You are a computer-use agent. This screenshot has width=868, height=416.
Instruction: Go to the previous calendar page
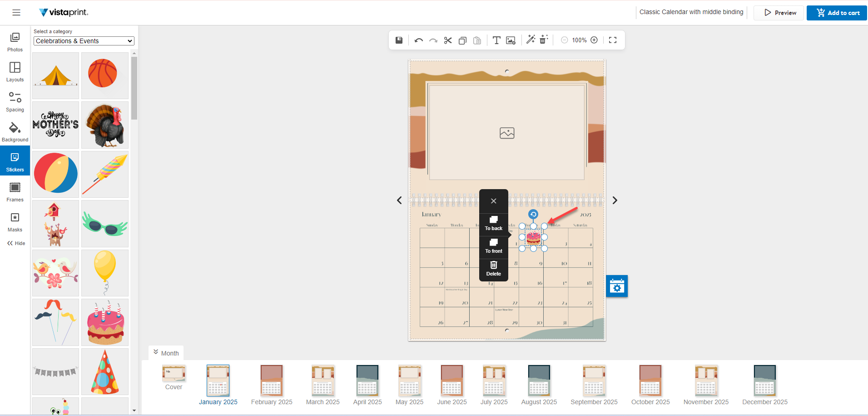tap(399, 200)
